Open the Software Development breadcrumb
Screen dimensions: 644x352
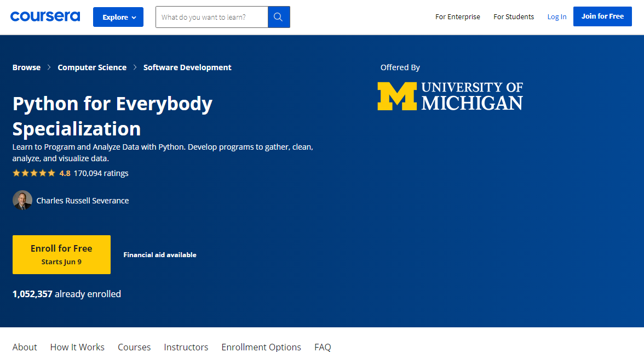pos(187,67)
